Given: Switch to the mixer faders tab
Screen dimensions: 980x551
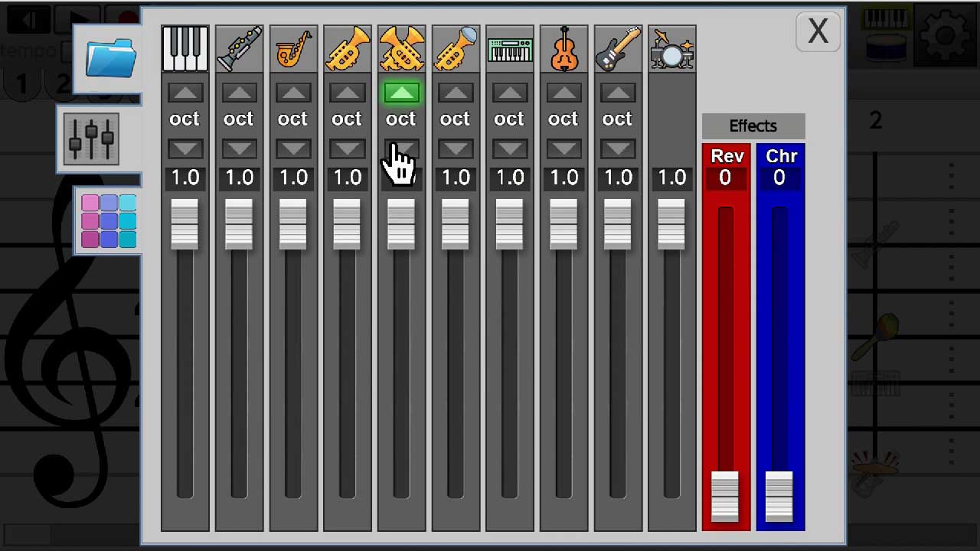Looking at the screenshot, I should 92,139.
